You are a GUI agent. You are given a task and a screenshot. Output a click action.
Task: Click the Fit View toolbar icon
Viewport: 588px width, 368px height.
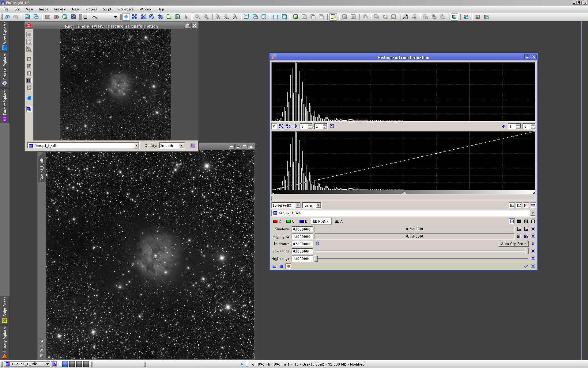tap(247, 17)
